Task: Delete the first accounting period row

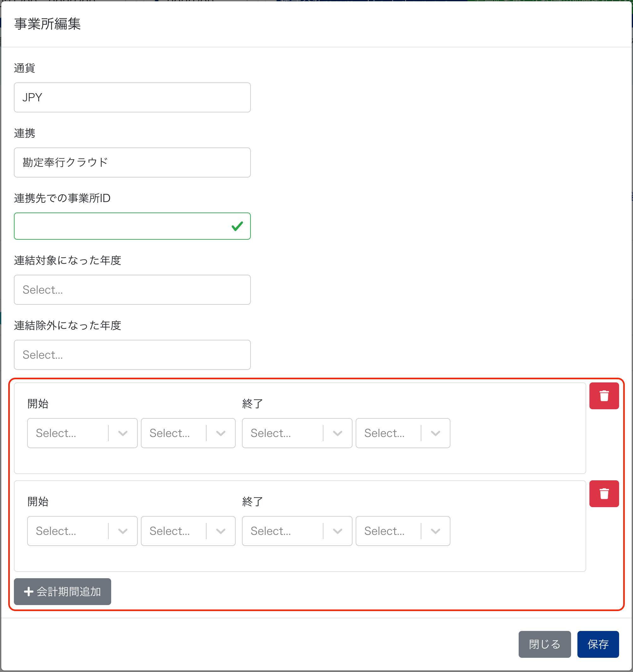Action: 604,396
